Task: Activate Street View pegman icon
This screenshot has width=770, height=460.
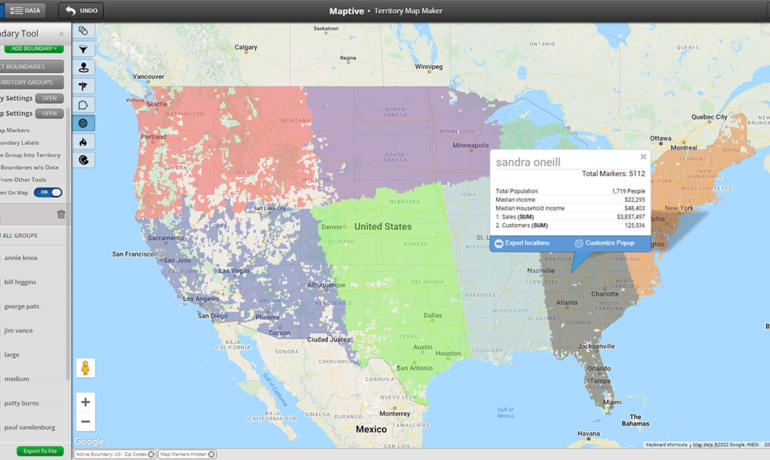Action: click(x=85, y=368)
